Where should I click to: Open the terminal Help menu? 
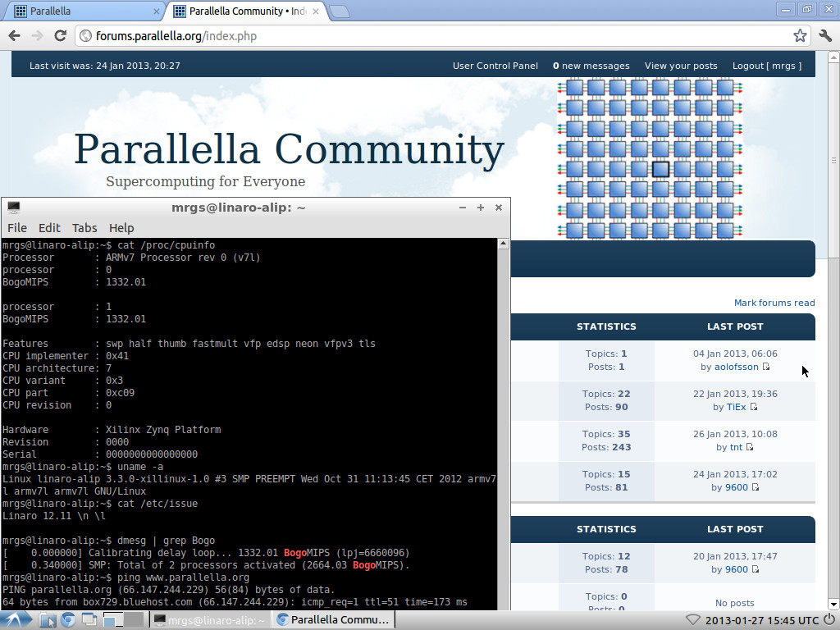tap(121, 228)
